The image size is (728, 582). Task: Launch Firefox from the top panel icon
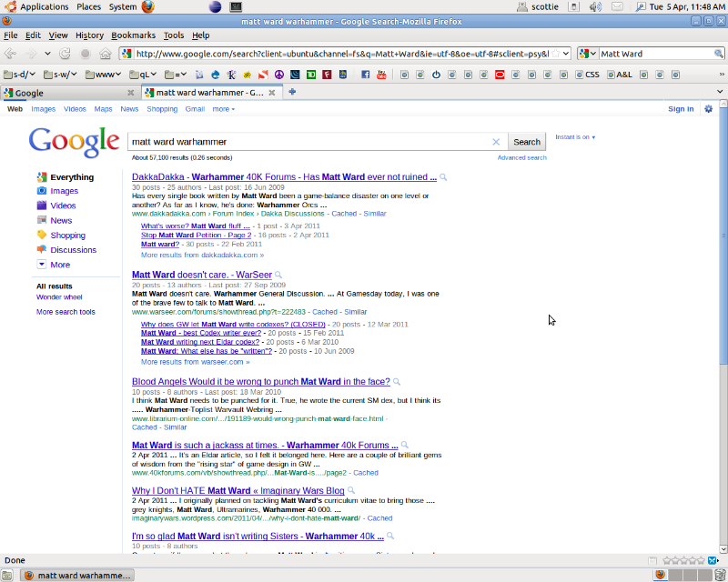147,6
